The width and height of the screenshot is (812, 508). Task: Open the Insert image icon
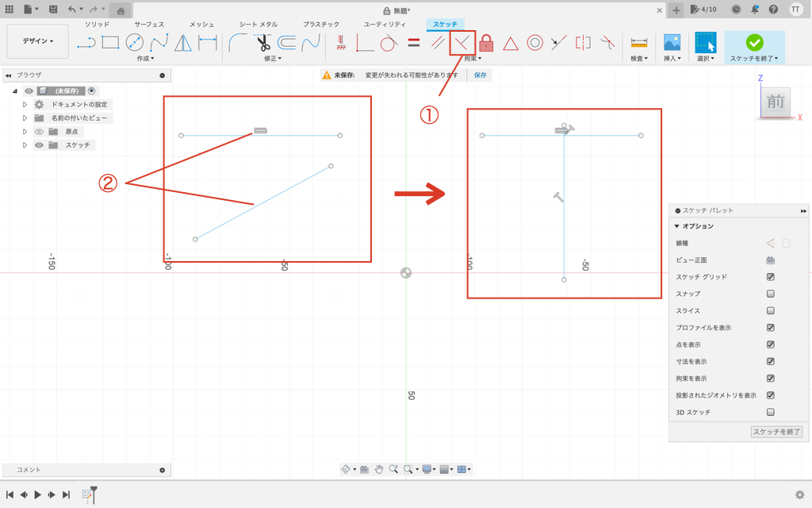coord(672,43)
